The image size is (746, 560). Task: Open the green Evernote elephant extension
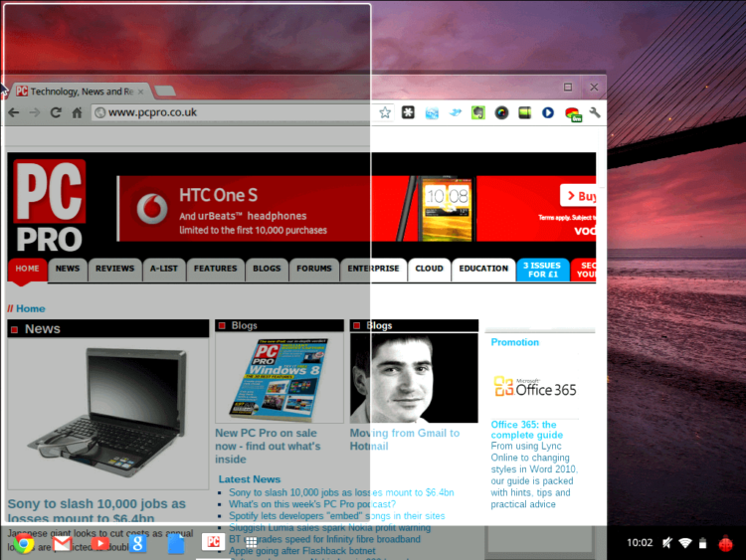tap(478, 112)
